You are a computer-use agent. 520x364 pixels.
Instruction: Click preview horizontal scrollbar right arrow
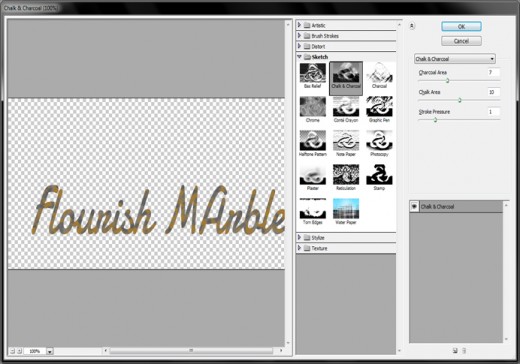[281, 350]
